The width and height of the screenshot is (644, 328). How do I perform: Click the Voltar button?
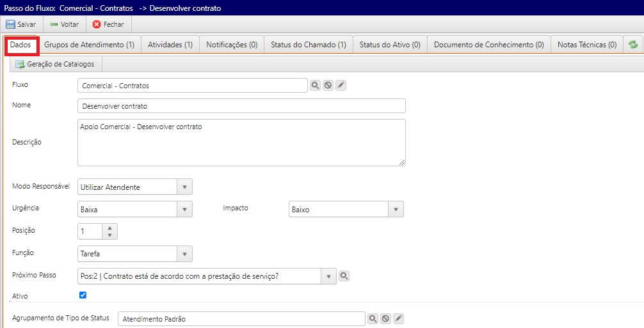point(64,24)
